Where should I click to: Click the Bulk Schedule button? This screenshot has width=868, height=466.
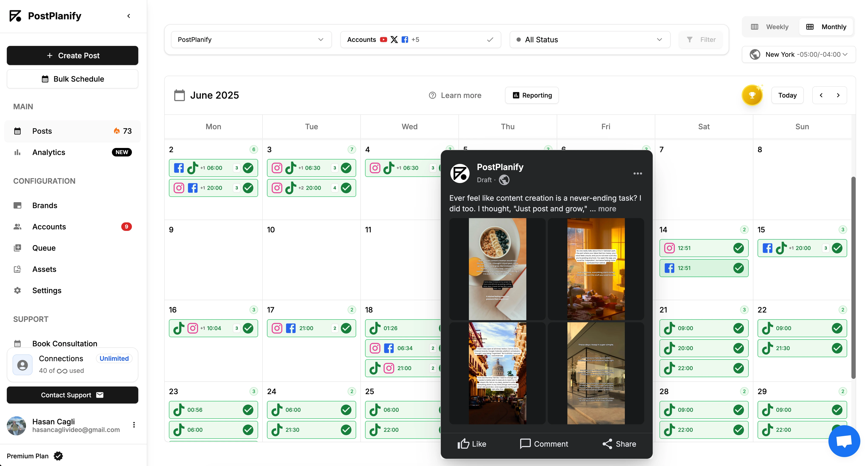[73, 79]
